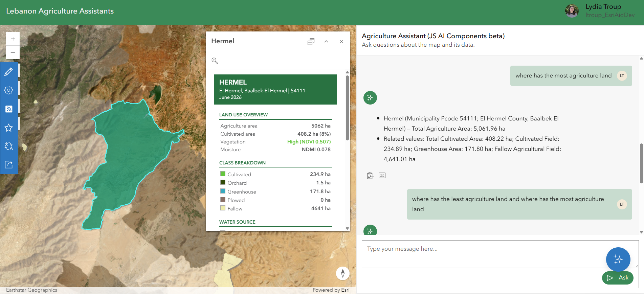Click the Fallow yellow swatch
This screenshot has height=294, width=644.
coord(223,208)
